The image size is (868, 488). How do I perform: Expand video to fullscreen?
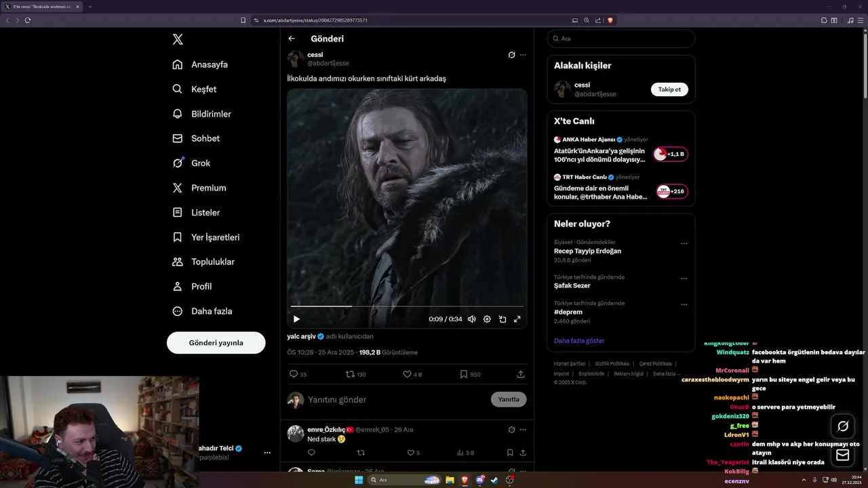(517, 319)
